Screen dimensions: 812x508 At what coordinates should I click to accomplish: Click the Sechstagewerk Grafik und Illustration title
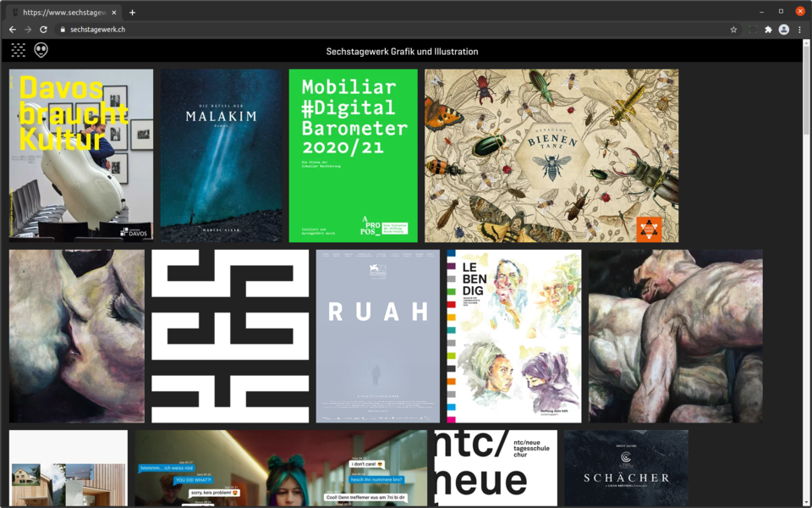tap(402, 52)
